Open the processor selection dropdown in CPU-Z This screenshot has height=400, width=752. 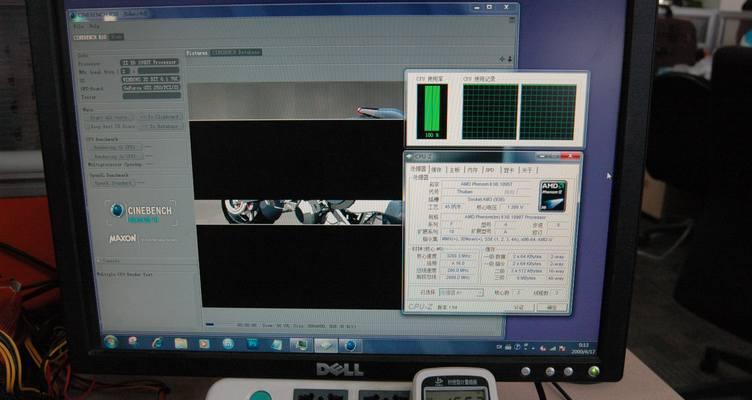[461, 293]
